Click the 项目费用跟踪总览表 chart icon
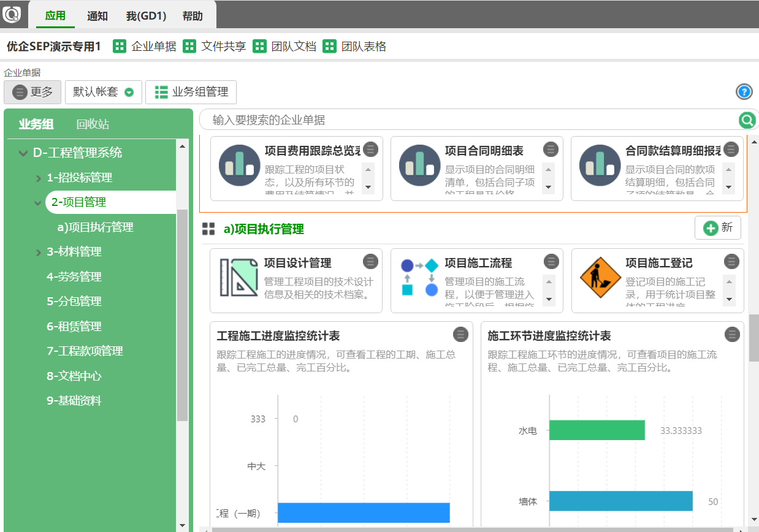The image size is (759, 532). (x=239, y=165)
